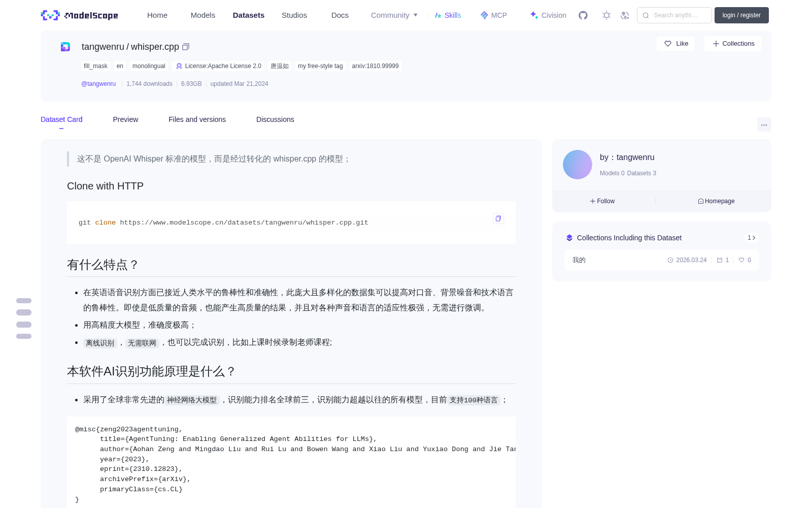Click the 离线识别 inline code
This screenshot has width=812, height=508.
point(100,343)
